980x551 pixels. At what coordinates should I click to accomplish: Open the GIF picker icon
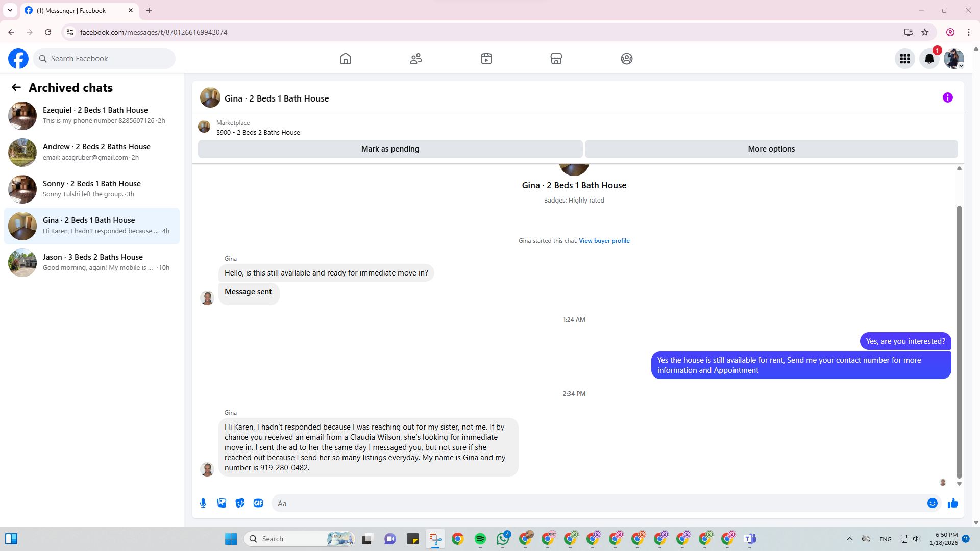pos(258,503)
